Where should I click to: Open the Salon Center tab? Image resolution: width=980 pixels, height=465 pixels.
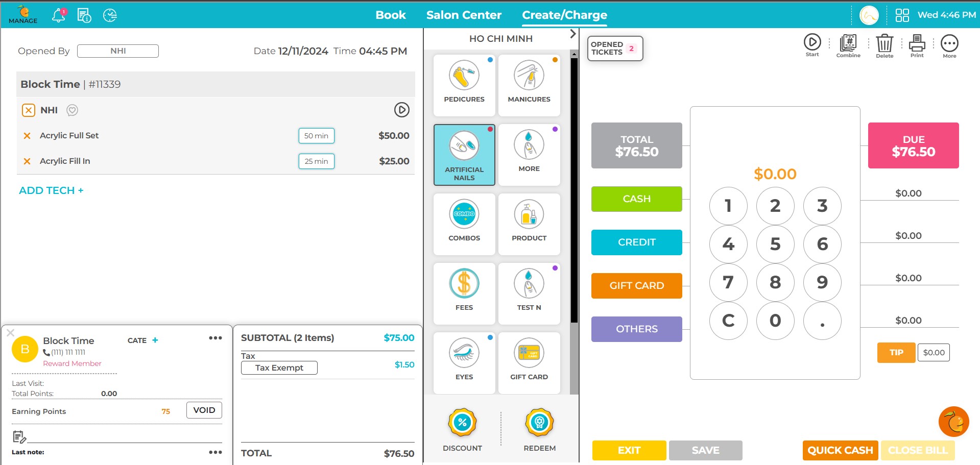[x=463, y=15]
